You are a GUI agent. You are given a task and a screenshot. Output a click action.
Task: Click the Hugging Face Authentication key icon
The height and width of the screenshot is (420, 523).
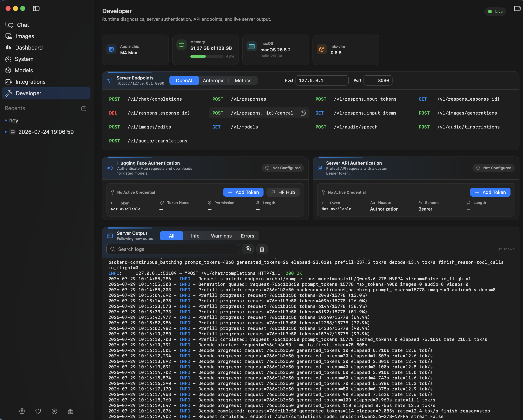pos(110,168)
